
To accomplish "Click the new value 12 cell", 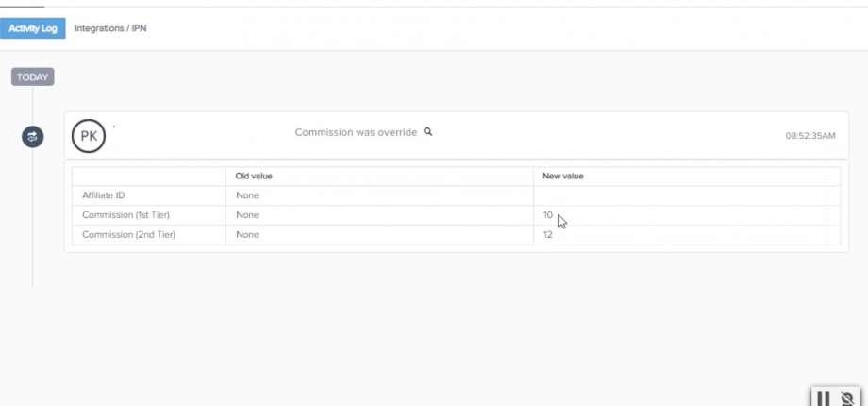I will tap(687, 235).
